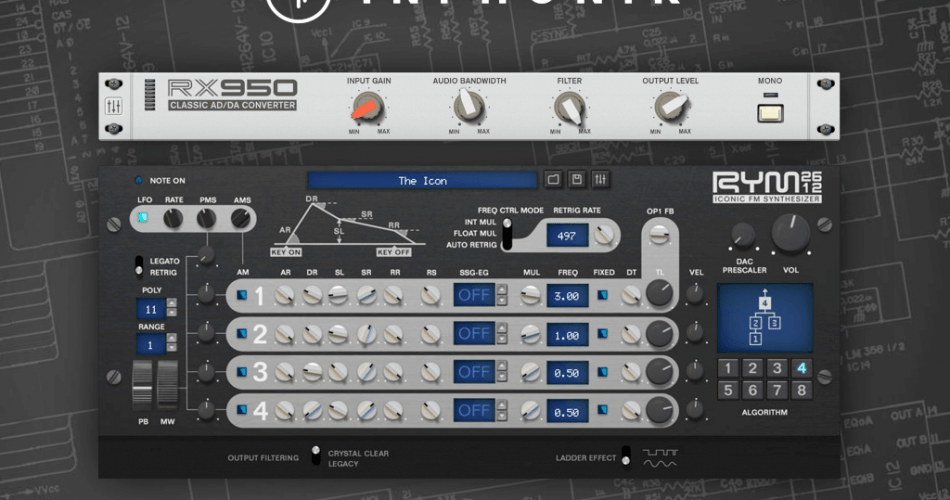
Task: Click operator 4 RR knob
Action: [x=393, y=411]
